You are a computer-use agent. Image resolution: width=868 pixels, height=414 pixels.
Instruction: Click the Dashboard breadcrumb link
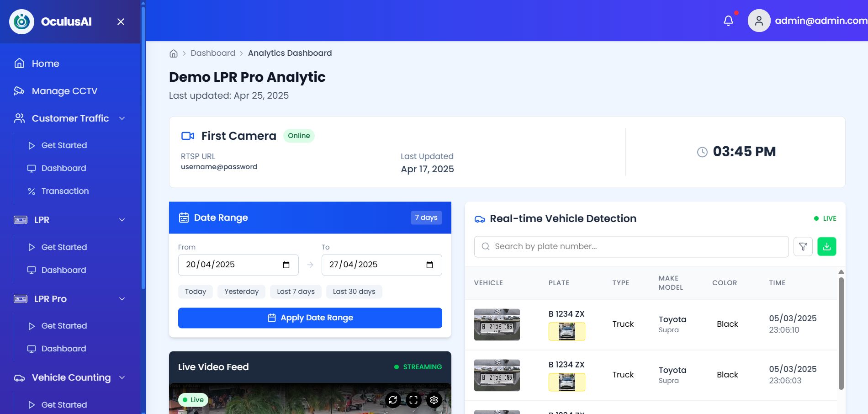[213, 53]
